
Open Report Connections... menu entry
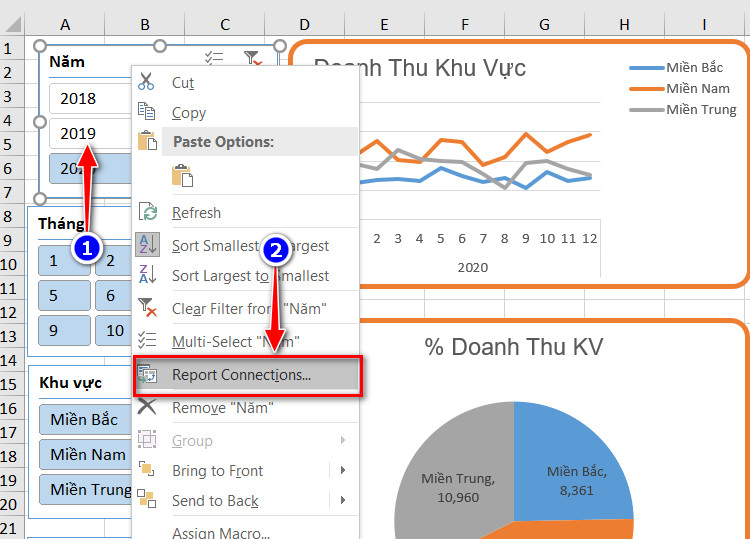pos(247,375)
